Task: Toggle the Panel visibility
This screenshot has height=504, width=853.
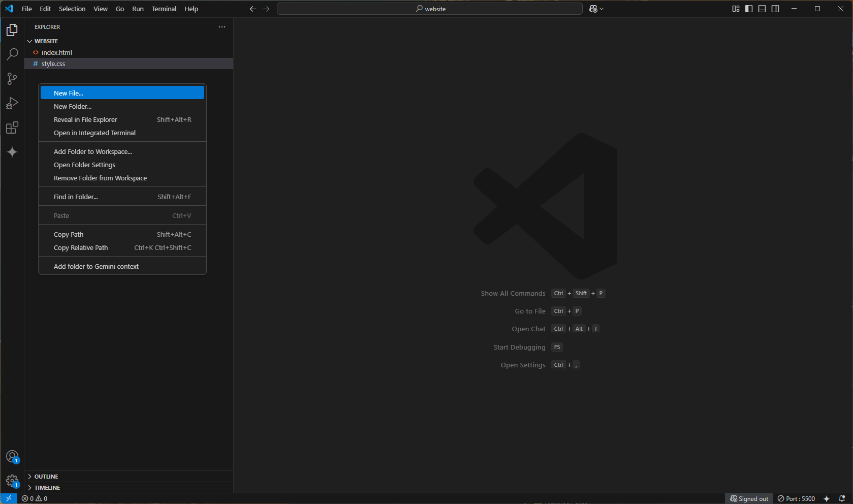Action: pyautogui.click(x=761, y=9)
